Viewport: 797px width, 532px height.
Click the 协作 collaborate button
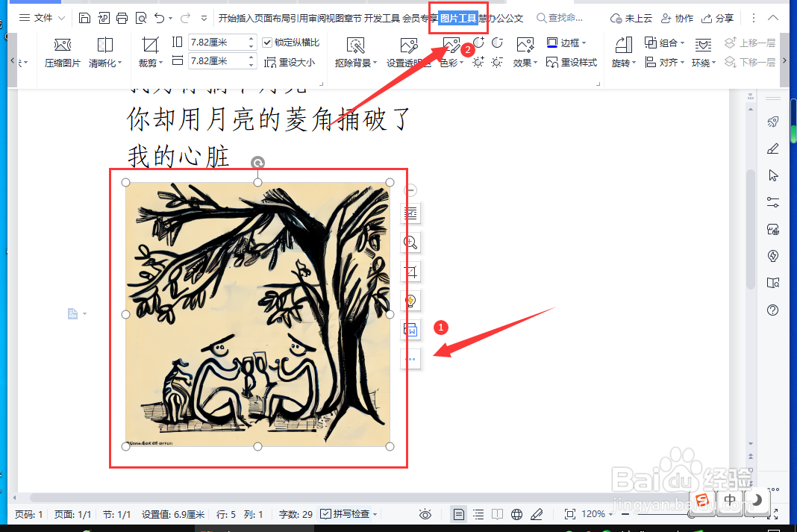[x=677, y=19]
